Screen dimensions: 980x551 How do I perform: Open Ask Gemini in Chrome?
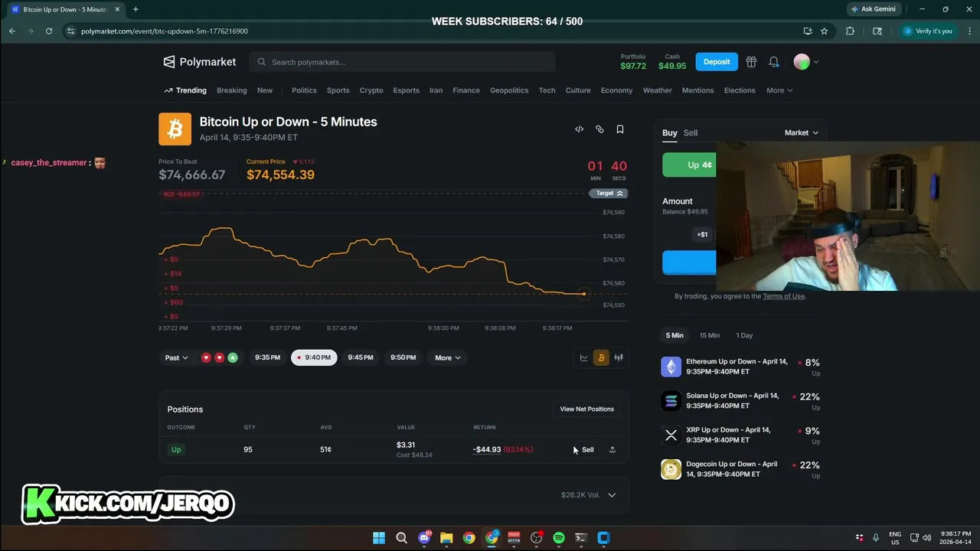pyautogui.click(x=873, y=9)
